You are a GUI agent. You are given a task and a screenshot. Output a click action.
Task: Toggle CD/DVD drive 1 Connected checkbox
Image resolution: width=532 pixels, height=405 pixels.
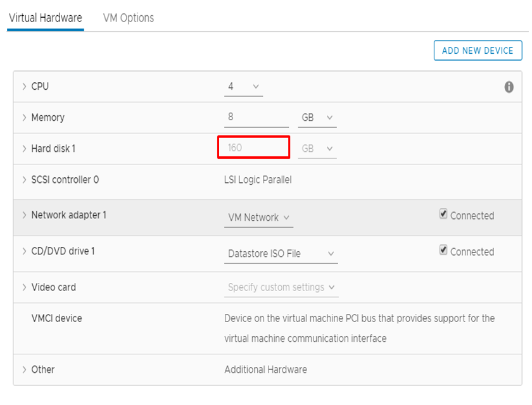(x=443, y=251)
